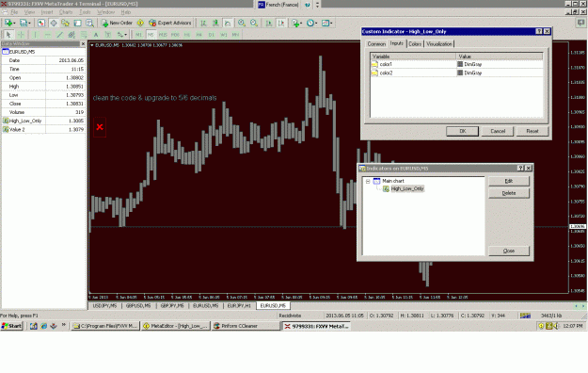The image size is (588, 373).
Task: Open the New Chart dropdown arrow
Action: (14, 24)
